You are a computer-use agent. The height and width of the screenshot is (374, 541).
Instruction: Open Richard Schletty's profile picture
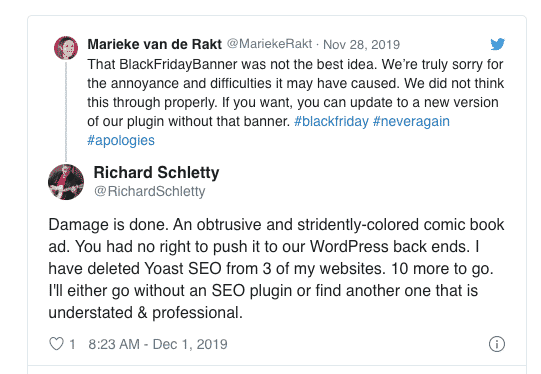pyautogui.click(x=66, y=182)
